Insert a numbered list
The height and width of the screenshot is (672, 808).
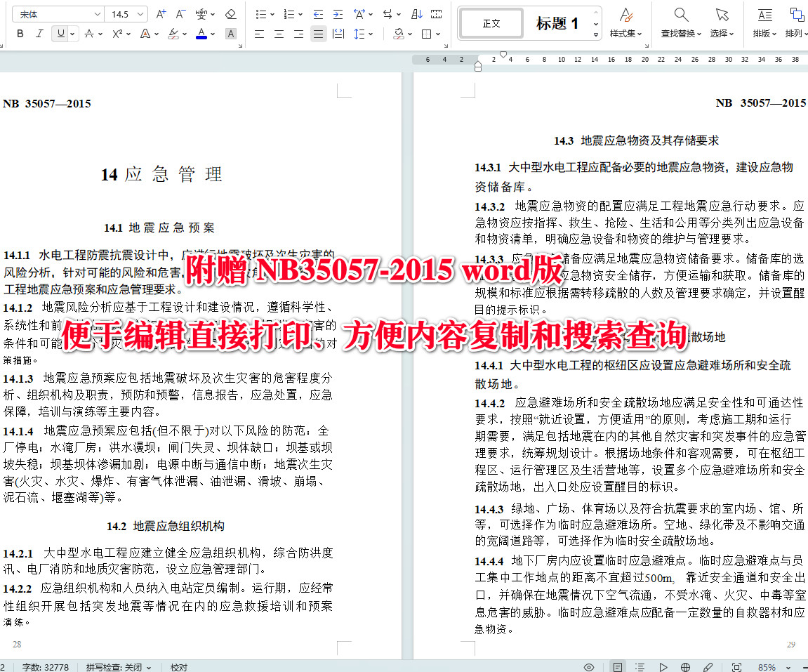click(289, 15)
